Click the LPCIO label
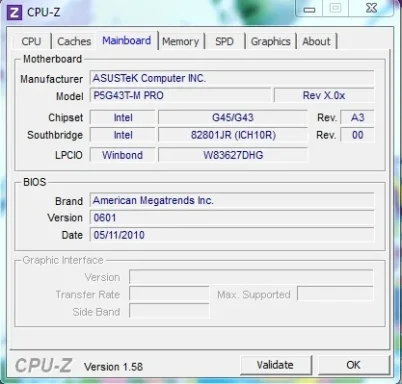The width and height of the screenshot is (402, 384). (x=69, y=155)
